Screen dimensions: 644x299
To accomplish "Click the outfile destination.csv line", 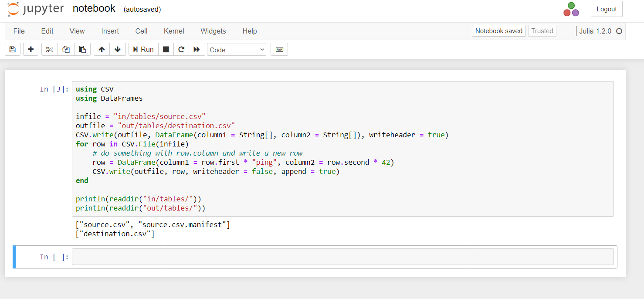I will click(x=156, y=126).
